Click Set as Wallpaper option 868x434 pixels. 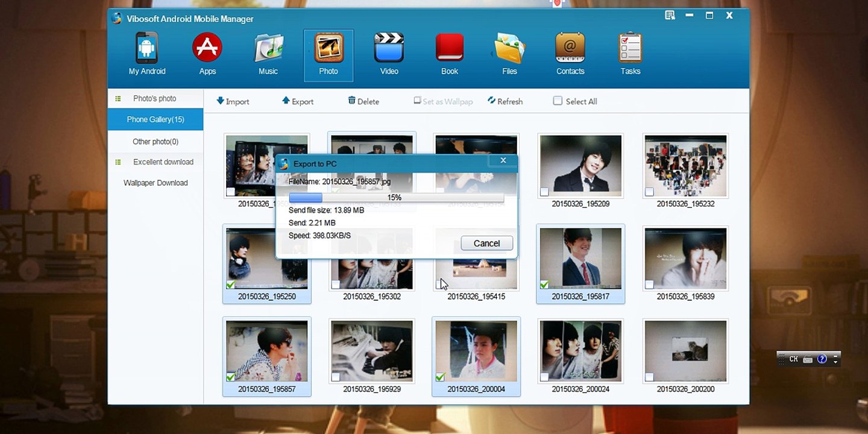pyautogui.click(x=443, y=101)
